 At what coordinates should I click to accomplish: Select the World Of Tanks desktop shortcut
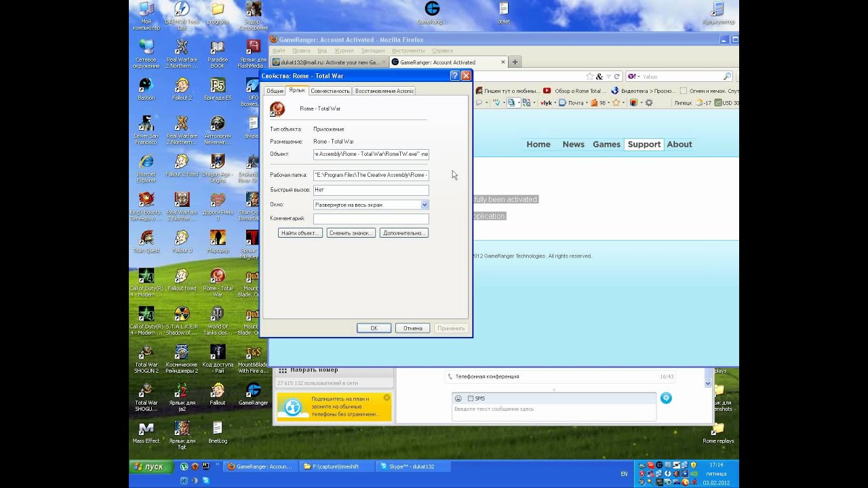[x=218, y=320]
